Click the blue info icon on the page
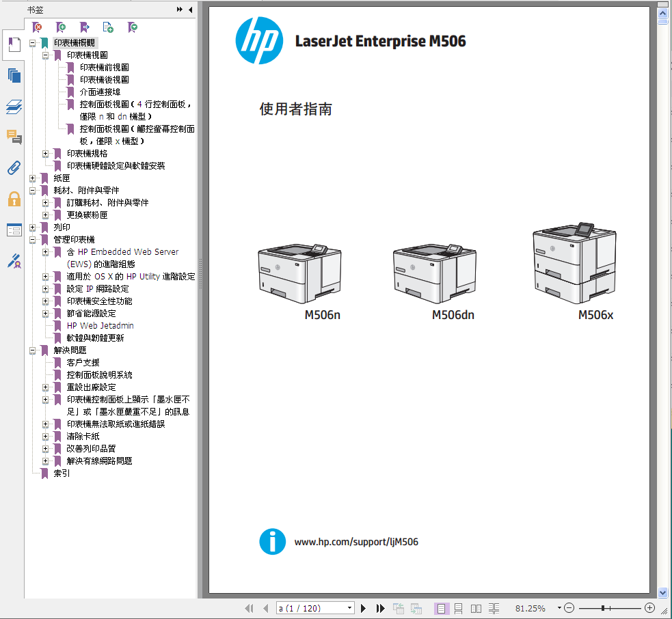The image size is (672, 619). [x=272, y=542]
